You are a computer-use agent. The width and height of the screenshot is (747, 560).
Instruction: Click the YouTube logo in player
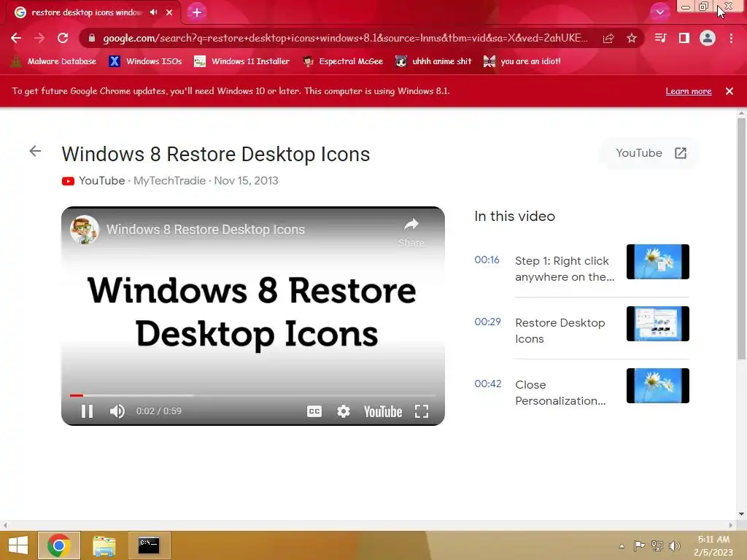pyautogui.click(x=383, y=411)
